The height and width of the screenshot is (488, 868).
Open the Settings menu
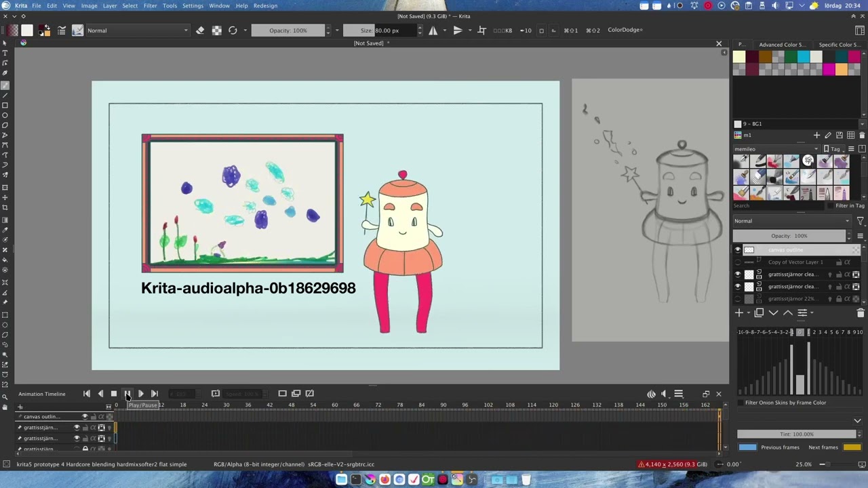(x=193, y=5)
